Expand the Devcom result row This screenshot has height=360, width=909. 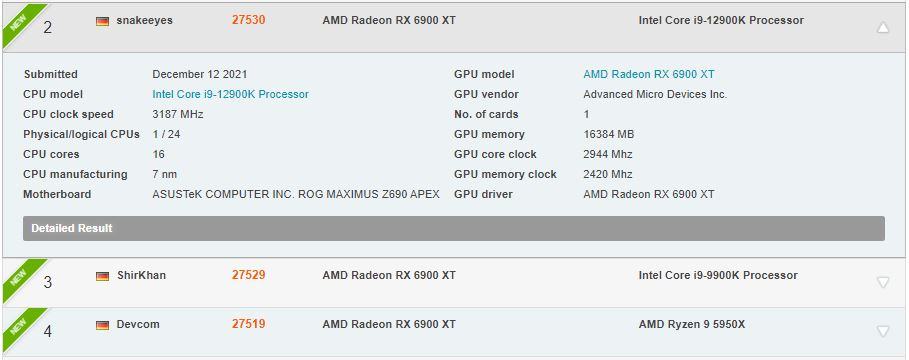tap(883, 332)
